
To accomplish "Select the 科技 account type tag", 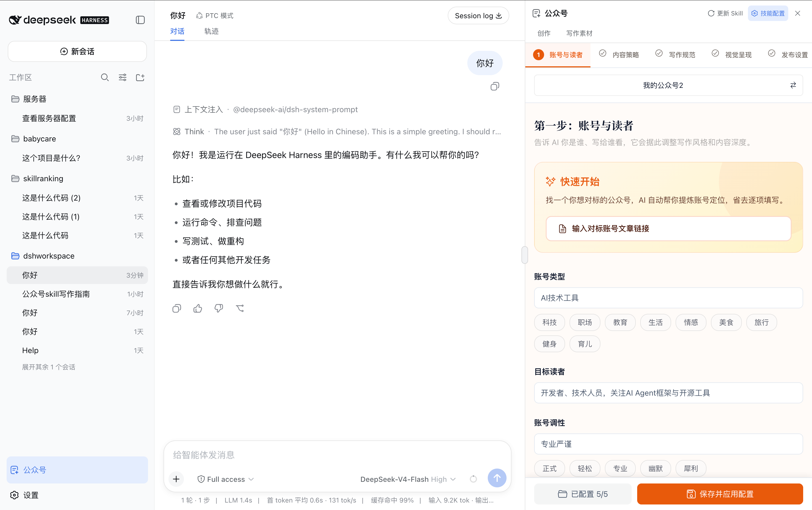I will pos(549,322).
